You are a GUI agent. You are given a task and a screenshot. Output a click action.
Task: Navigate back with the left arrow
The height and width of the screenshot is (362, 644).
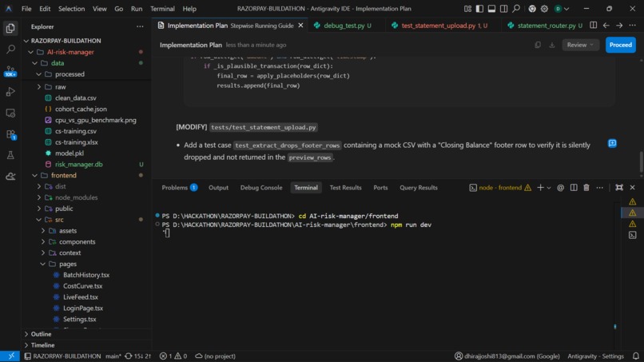(606, 26)
